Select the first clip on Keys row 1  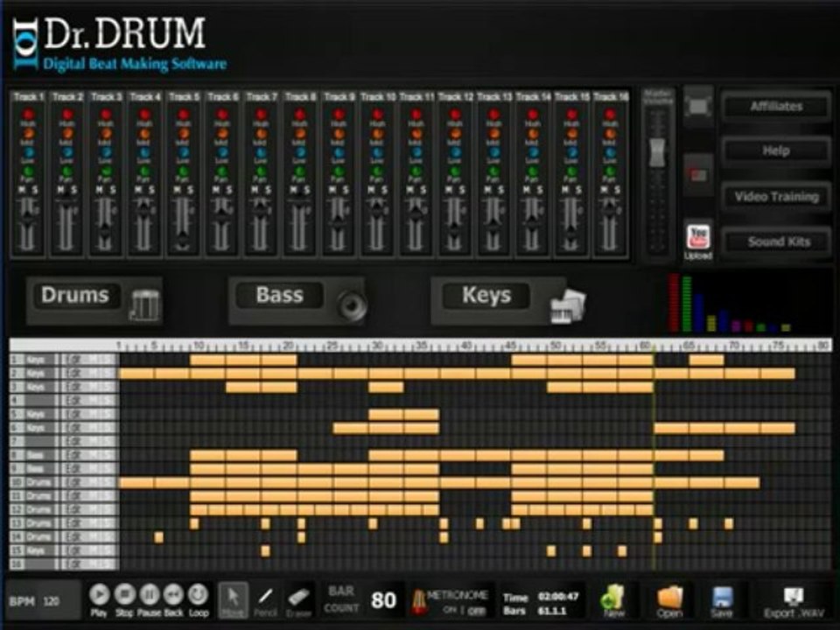(x=208, y=360)
